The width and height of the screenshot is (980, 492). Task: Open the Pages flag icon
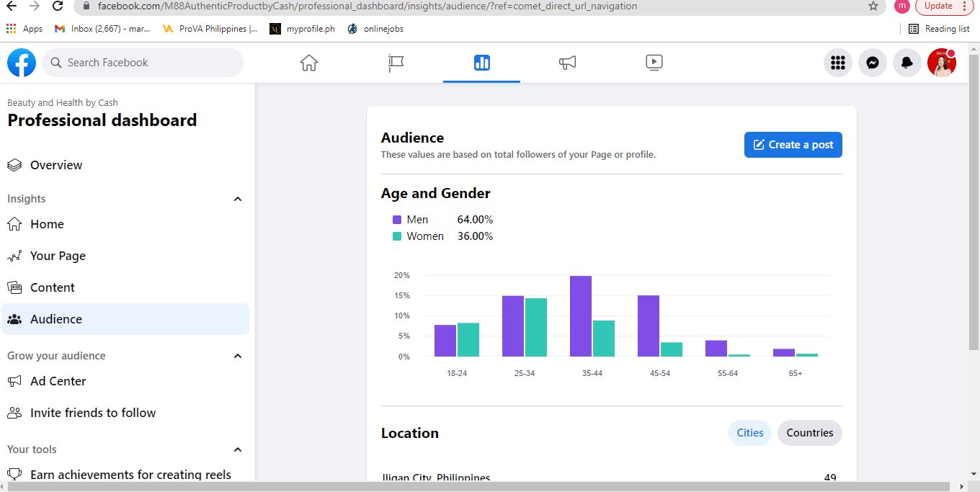coord(396,63)
